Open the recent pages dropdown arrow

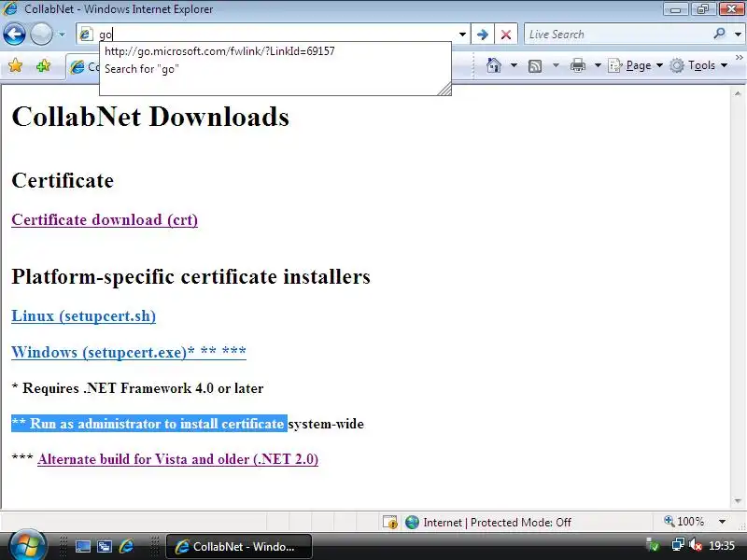[62, 35]
